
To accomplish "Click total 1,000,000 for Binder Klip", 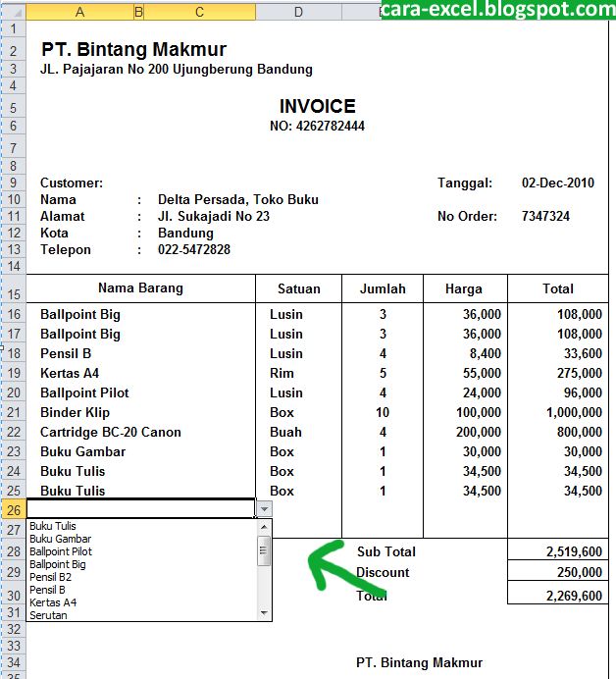I will [574, 413].
